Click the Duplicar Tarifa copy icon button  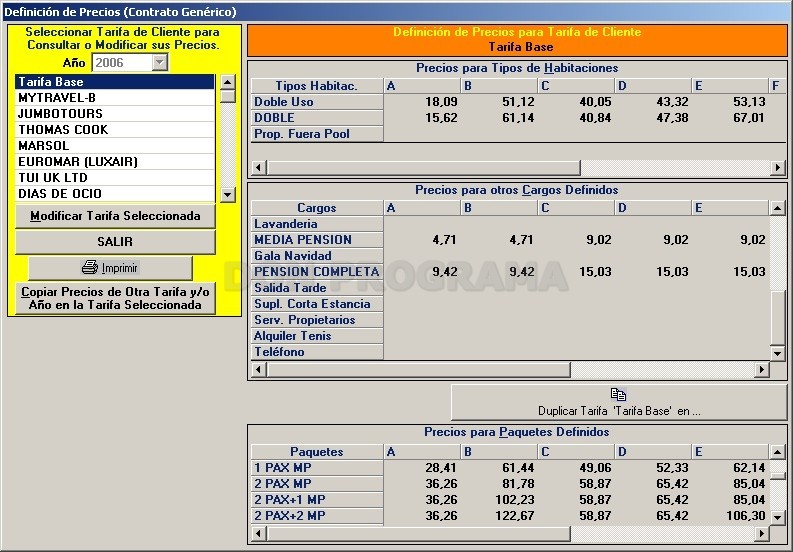619,402
